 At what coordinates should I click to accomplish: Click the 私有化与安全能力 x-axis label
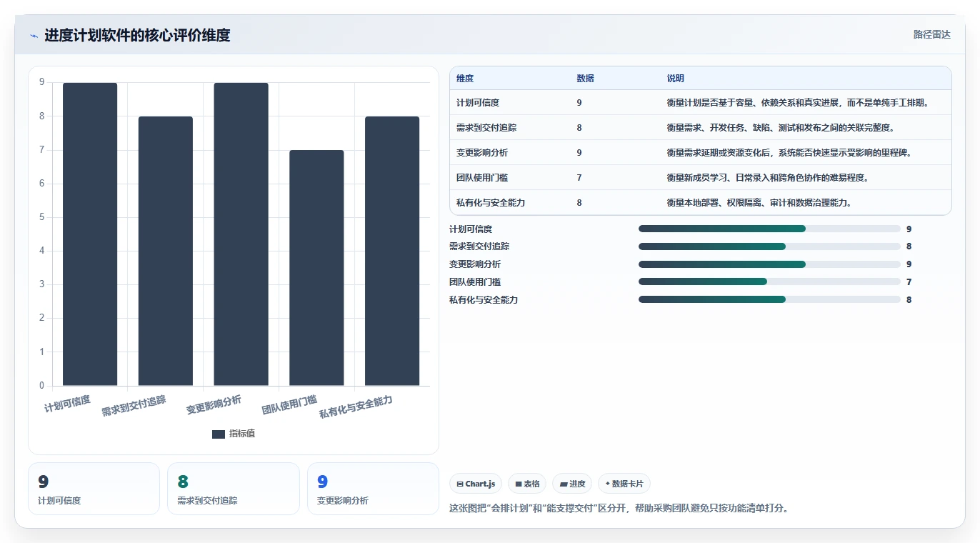356,407
